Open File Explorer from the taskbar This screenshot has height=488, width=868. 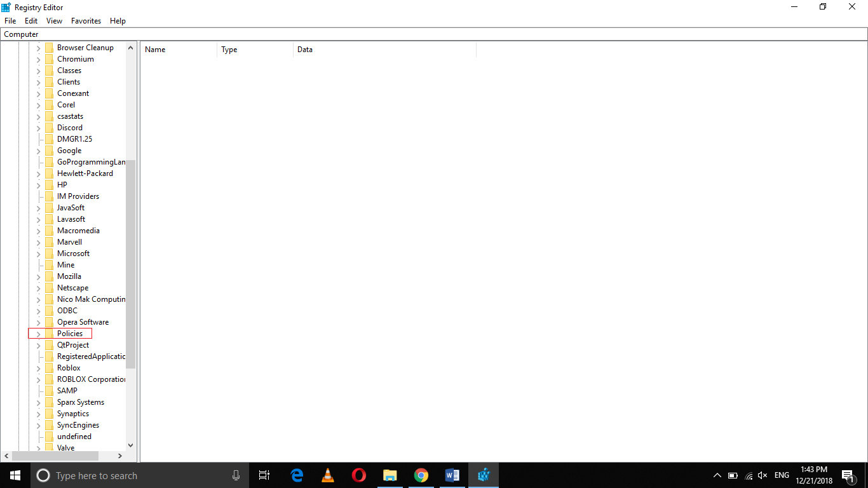[390, 475]
